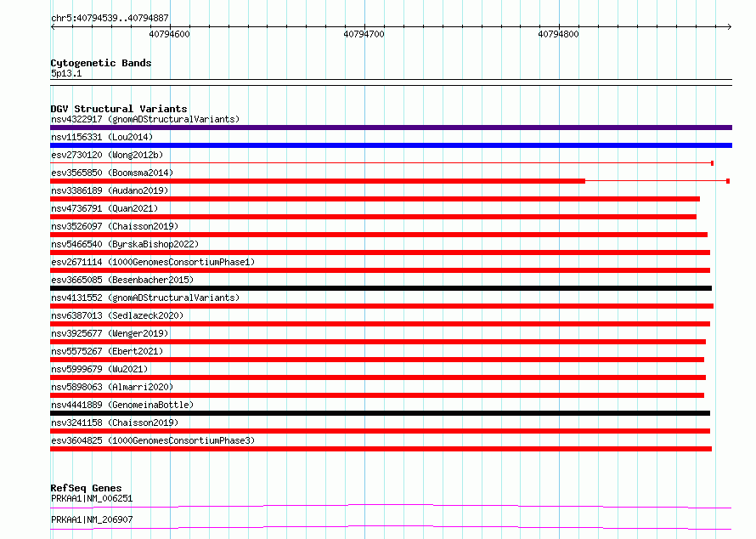The width and height of the screenshot is (756, 539).
Task: Click the magenta PRKAA1 NM_006251 intron line
Action: tap(391, 506)
